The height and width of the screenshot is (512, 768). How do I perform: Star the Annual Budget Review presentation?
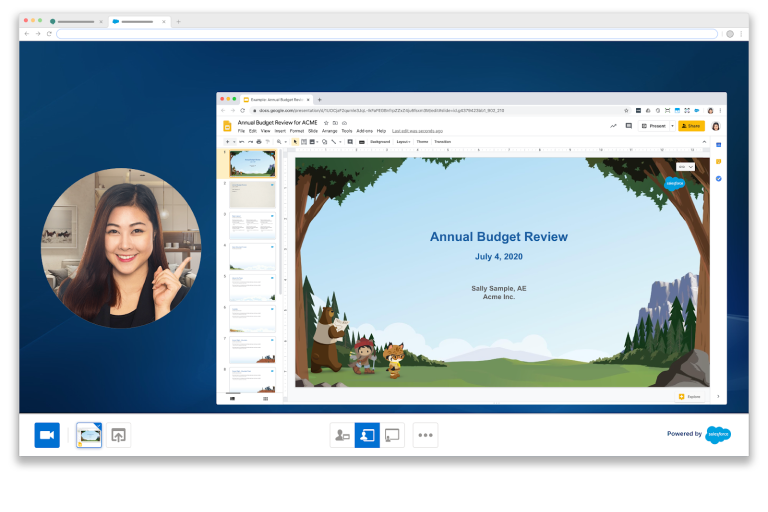(326, 122)
